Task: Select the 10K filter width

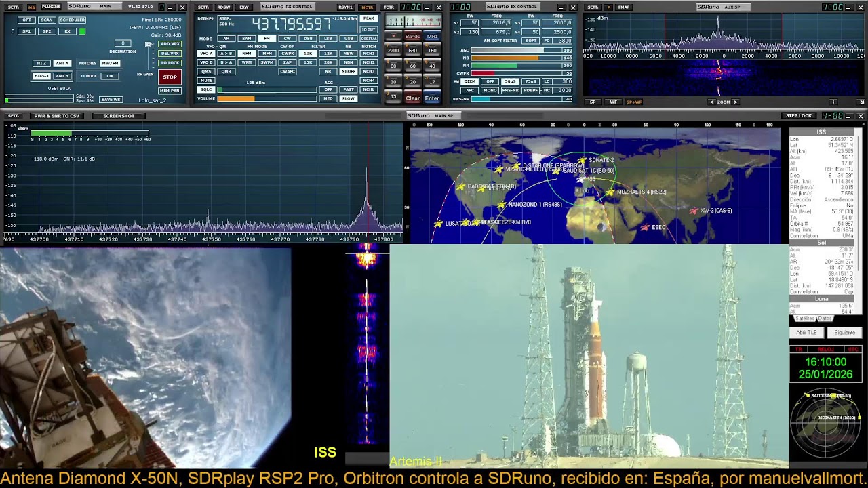Action: tap(308, 54)
